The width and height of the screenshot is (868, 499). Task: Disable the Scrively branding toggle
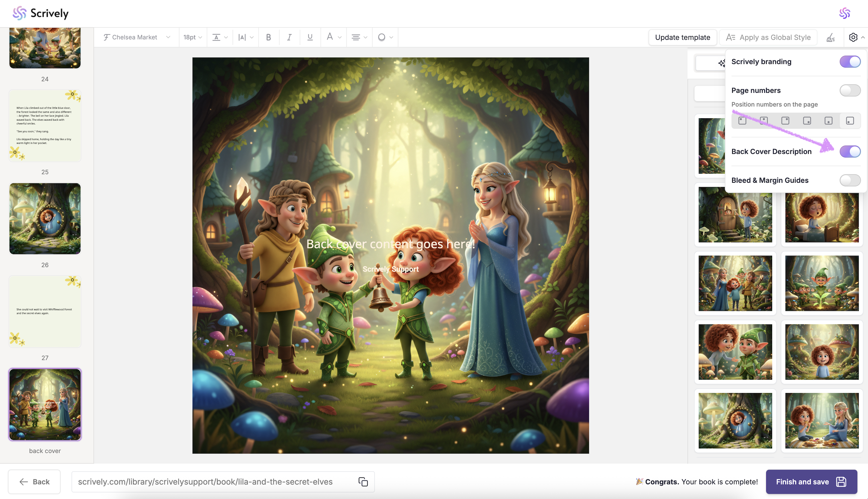[x=850, y=62]
